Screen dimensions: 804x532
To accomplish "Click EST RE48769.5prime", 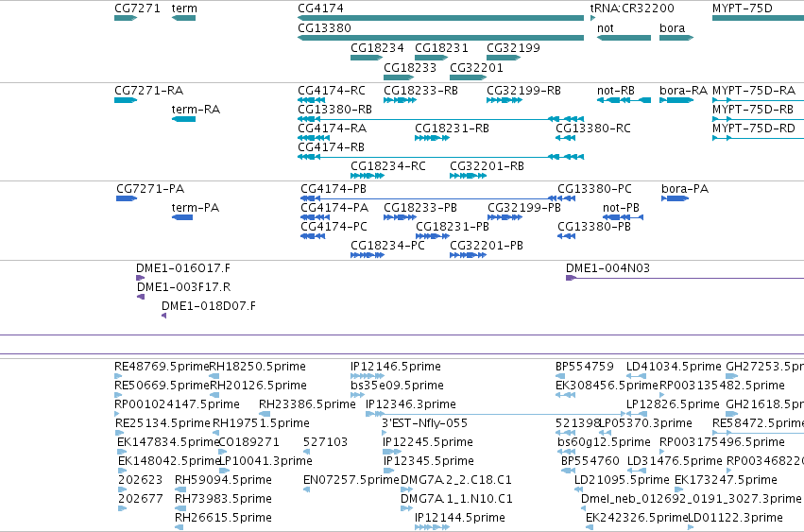I will 118,376.
